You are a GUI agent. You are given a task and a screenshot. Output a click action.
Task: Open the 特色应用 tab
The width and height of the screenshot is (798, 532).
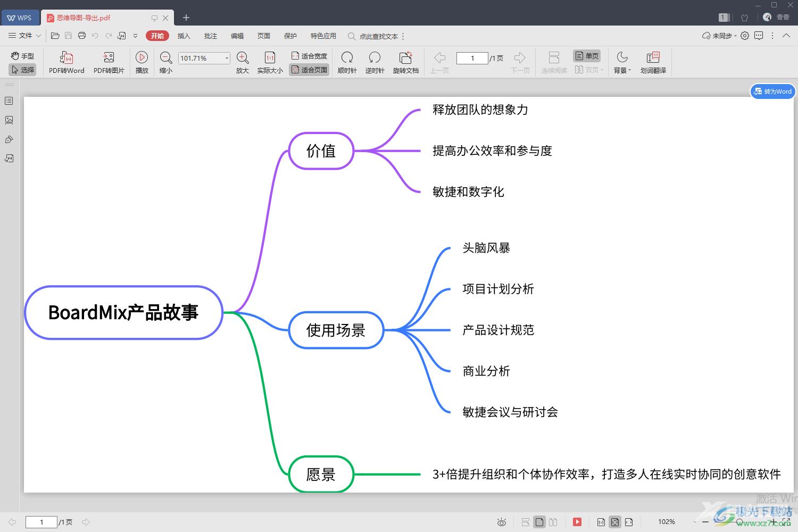click(x=323, y=36)
